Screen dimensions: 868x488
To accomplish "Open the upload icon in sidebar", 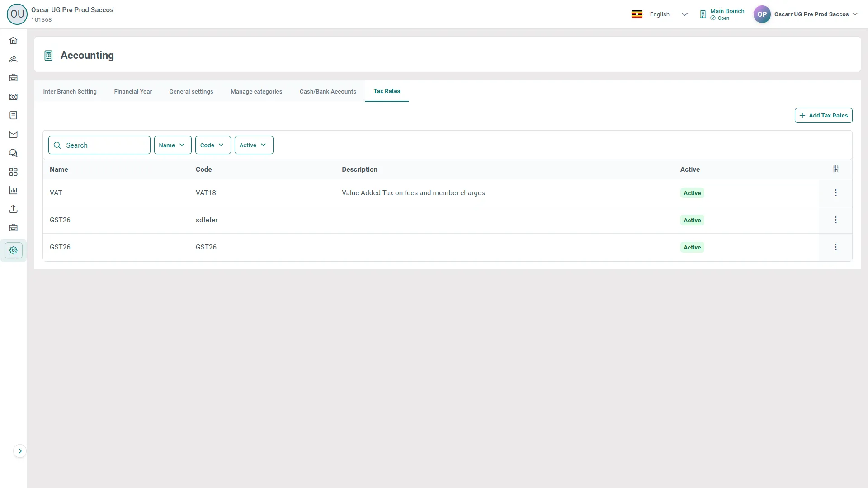I will click(x=13, y=209).
